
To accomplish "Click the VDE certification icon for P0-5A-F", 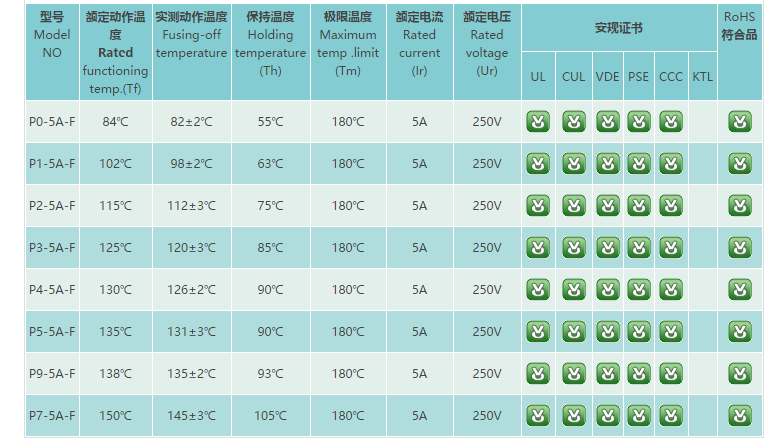I will tap(608, 122).
